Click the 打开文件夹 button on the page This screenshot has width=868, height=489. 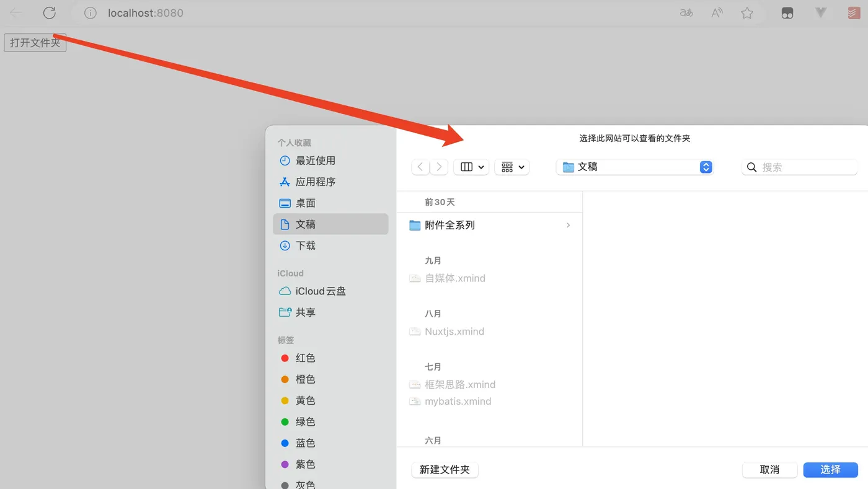[35, 43]
